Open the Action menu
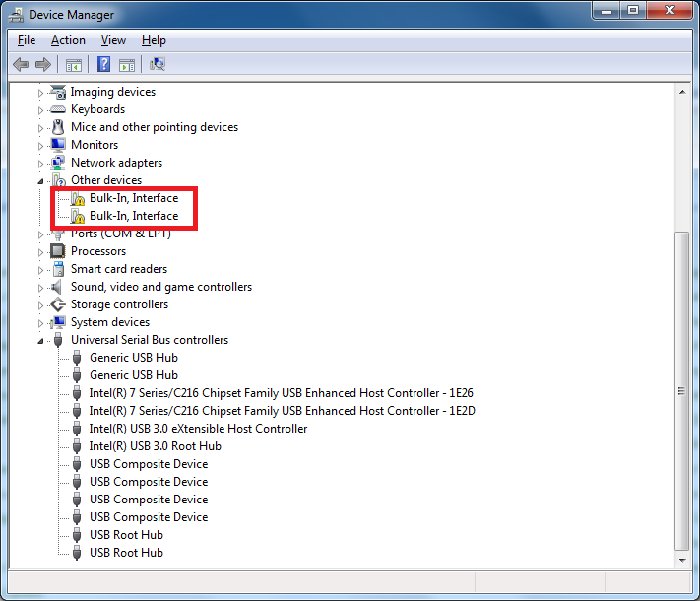 pos(68,40)
